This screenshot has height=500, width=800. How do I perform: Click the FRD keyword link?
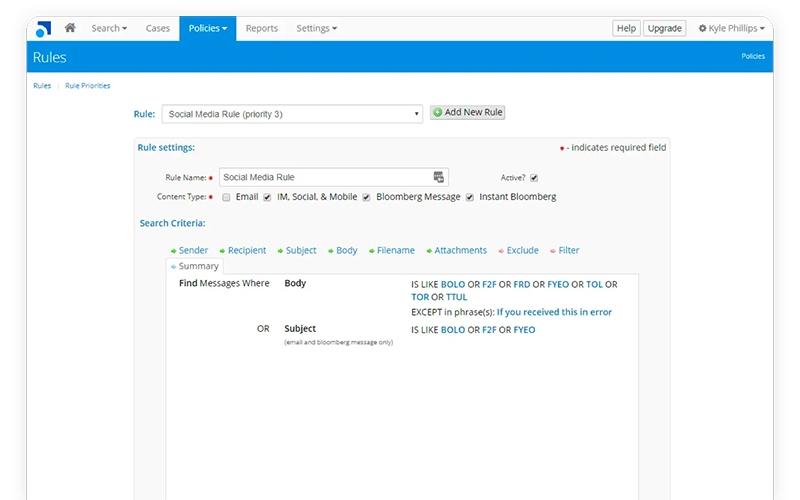coord(521,284)
